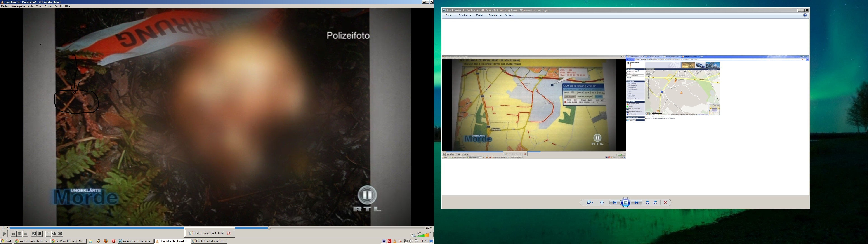Click the VLC cone tray icon
This screenshot has width=868, height=244.
coord(395,241)
